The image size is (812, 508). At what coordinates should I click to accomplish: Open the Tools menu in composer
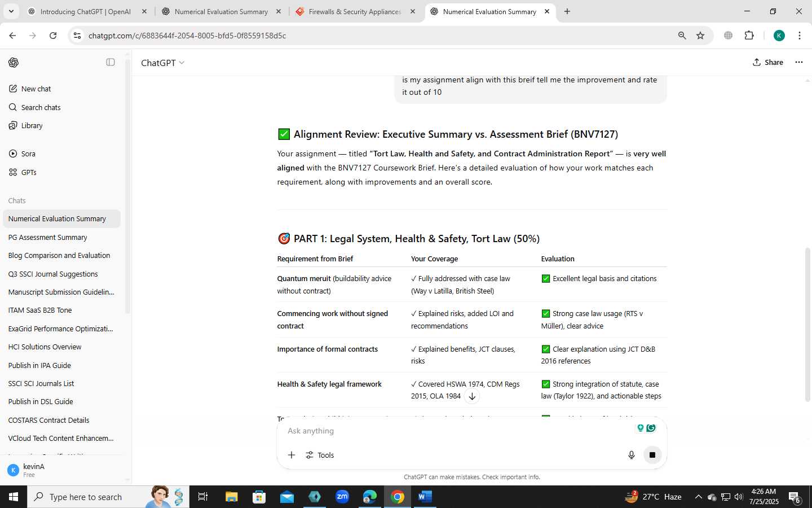[x=320, y=455]
